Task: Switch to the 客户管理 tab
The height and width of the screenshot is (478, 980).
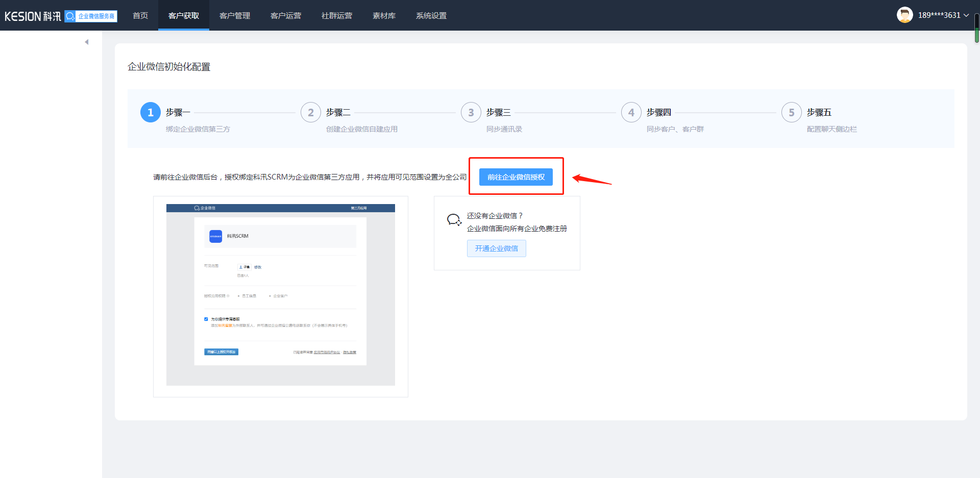Action: (234, 15)
